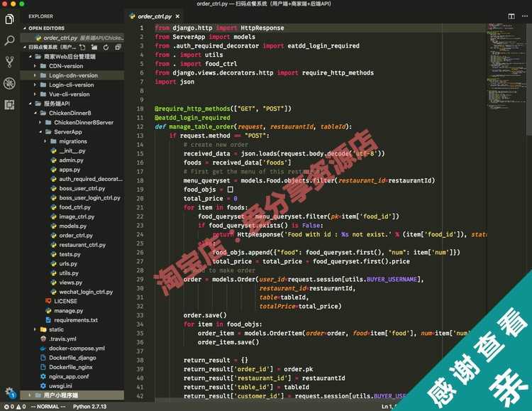This screenshot has width=532, height=411.
Task: Open apps.py file
Action: (x=72, y=170)
